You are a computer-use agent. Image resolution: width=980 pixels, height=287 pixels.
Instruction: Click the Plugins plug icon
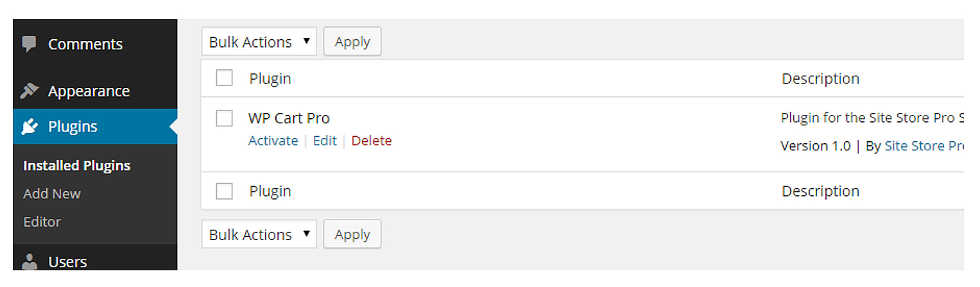click(x=30, y=126)
